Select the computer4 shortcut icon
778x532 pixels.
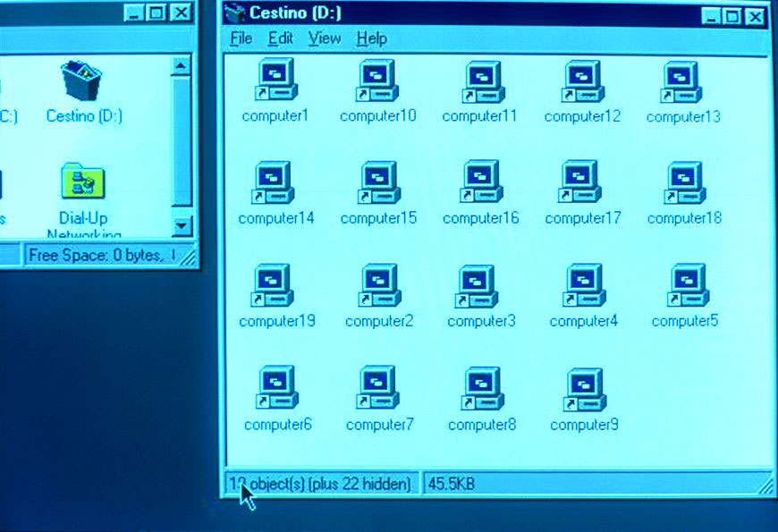tap(584, 285)
